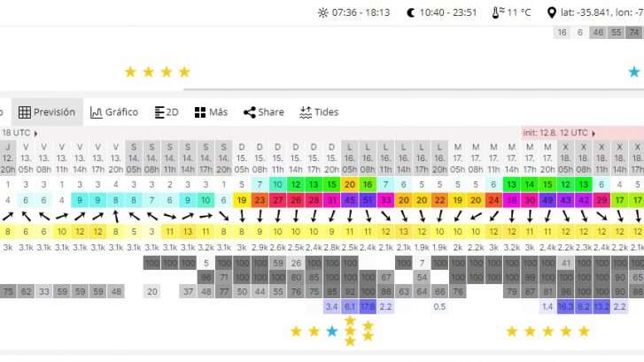The width and height of the screenshot is (644, 362).
Task: Click the sunrise and sunset sun icon
Action: click(x=323, y=13)
